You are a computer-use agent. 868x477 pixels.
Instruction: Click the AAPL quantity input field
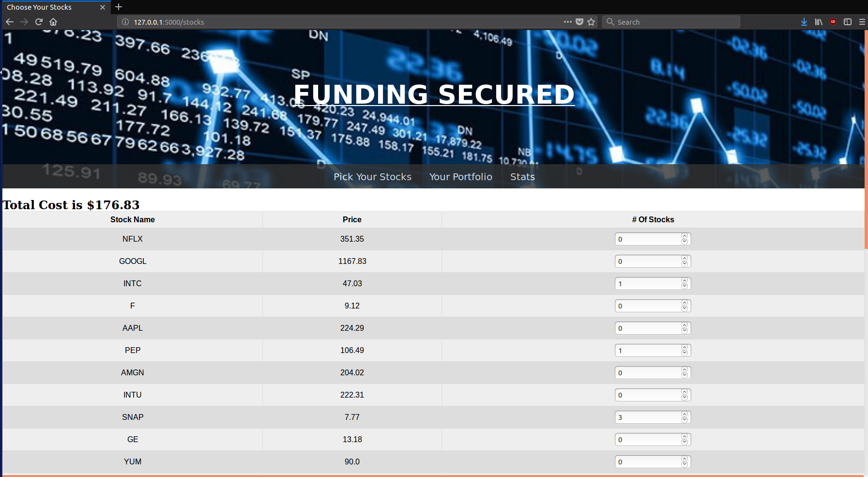pos(653,328)
